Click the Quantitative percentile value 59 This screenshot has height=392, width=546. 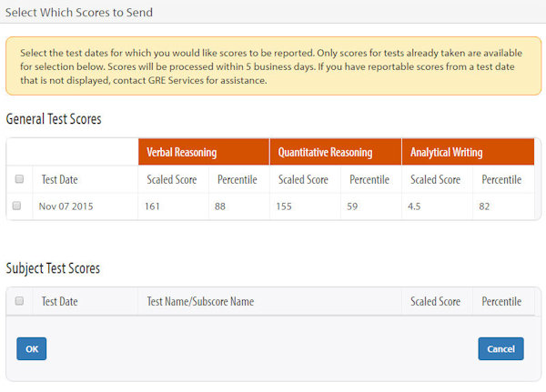coord(352,206)
